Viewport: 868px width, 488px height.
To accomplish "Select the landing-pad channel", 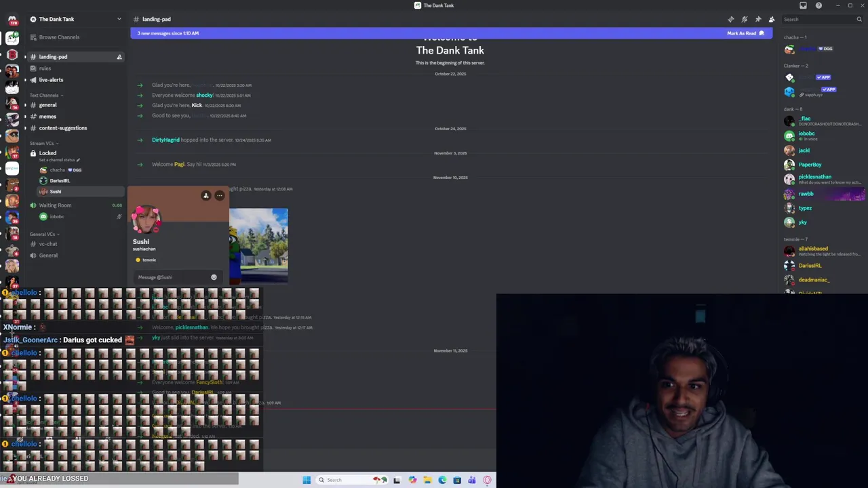I will click(x=75, y=57).
